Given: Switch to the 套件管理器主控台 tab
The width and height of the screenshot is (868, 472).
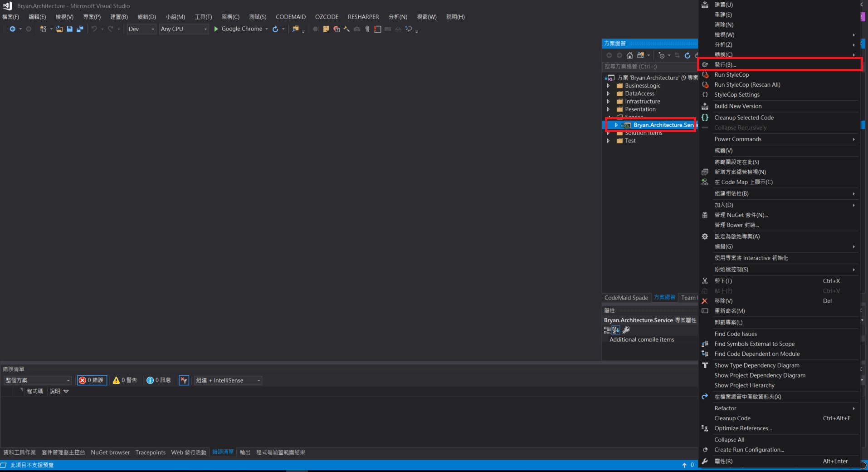Looking at the screenshot, I should (63, 452).
